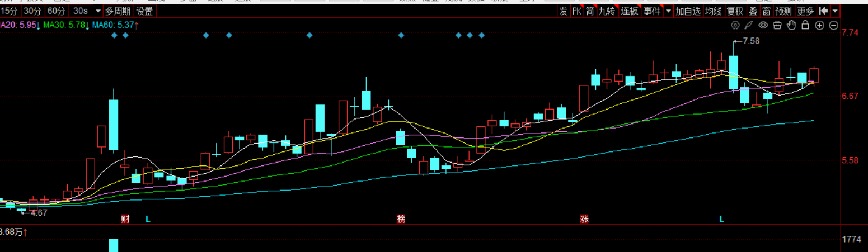868x252 pixels.
Task: Toggle the 九转 indicator
Action: [607, 11]
